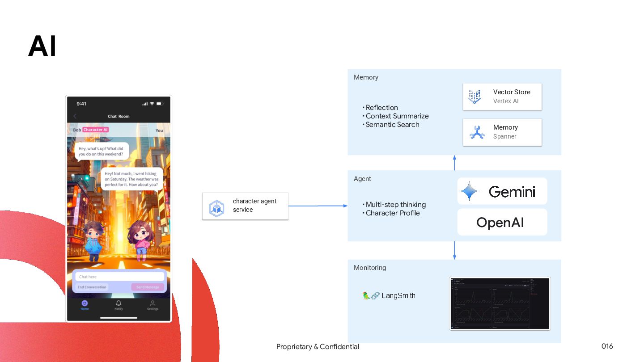Click the LangSmith parrot and chain icon

pos(371,295)
